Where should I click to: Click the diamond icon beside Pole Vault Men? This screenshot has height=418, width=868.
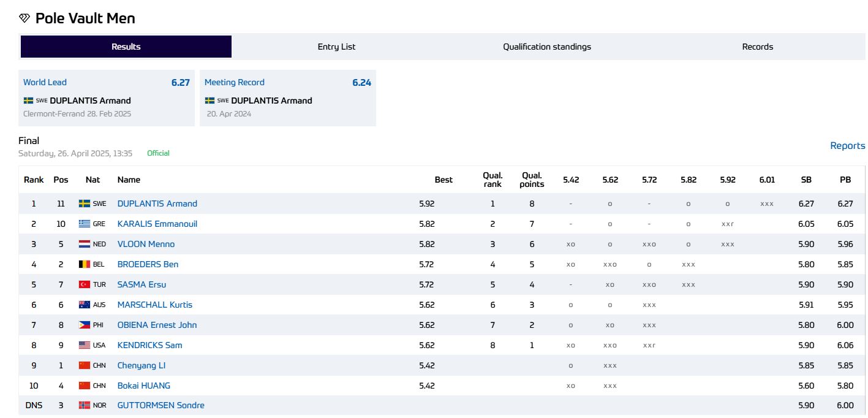(25, 18)
